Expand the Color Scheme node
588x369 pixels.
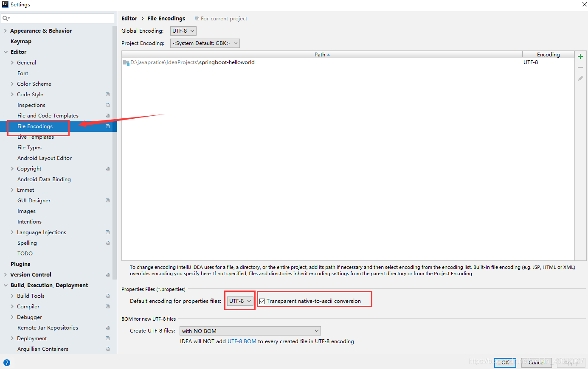pos(12,84)
